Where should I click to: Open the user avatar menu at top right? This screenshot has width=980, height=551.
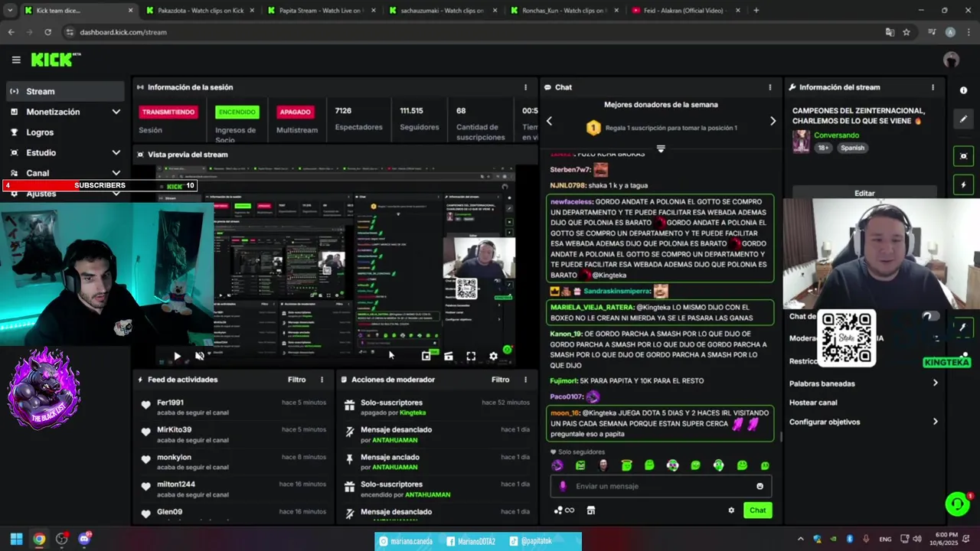(951, 60)
